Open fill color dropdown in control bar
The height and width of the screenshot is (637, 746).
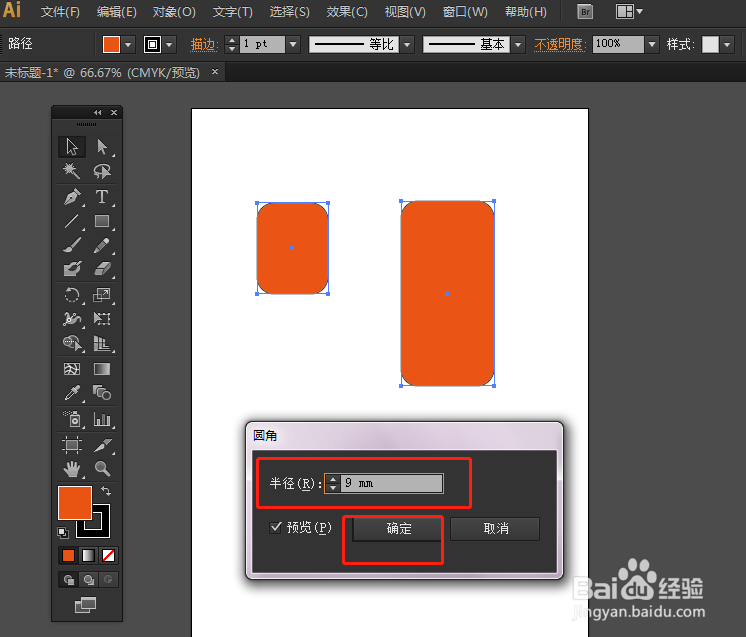click(x=128, y=45)
